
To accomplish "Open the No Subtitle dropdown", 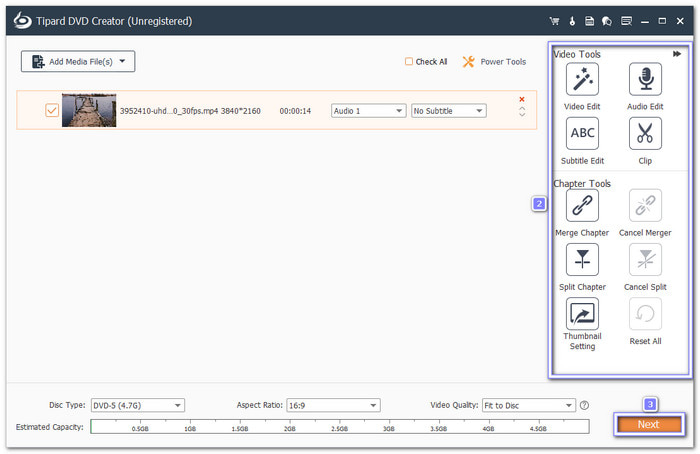I will click(x=448, y=111).
